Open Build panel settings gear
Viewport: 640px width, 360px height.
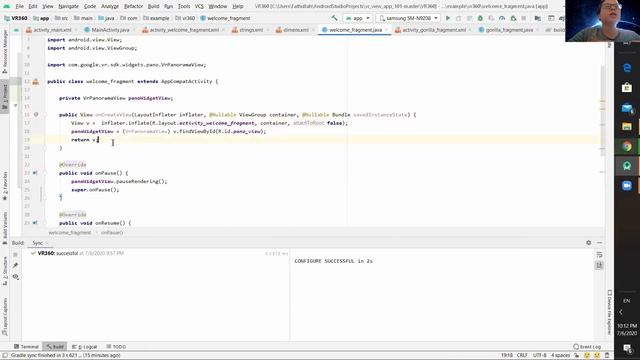click(589, 242)
